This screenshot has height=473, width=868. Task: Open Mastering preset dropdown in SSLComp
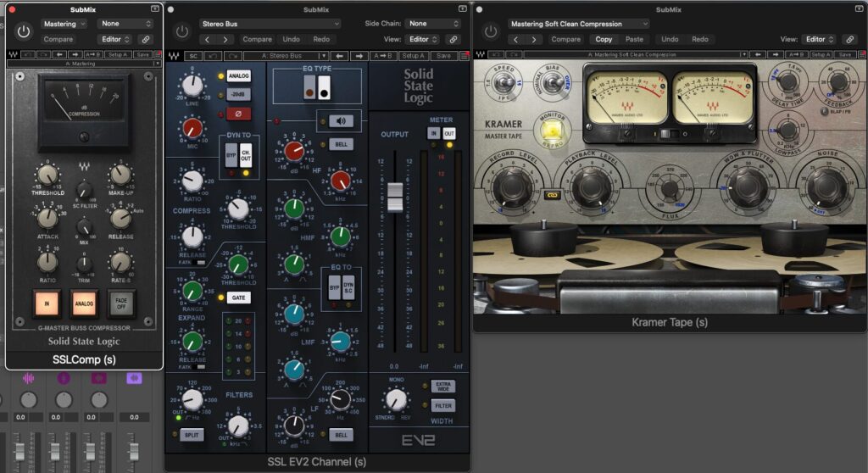pos(64,24)
